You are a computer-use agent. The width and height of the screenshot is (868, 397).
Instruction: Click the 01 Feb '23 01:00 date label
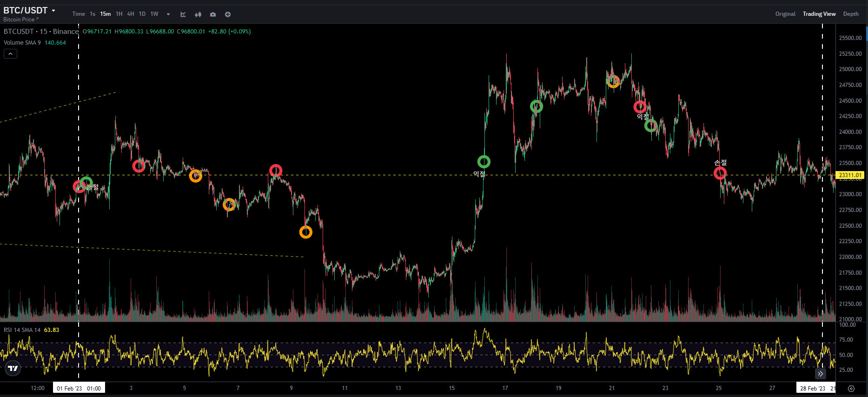[79, 388]
